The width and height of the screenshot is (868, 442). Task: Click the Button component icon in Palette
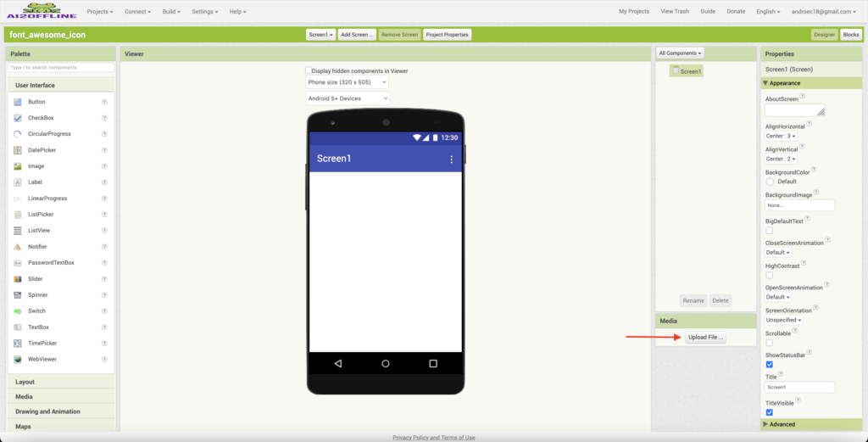(x=18, y=102)
